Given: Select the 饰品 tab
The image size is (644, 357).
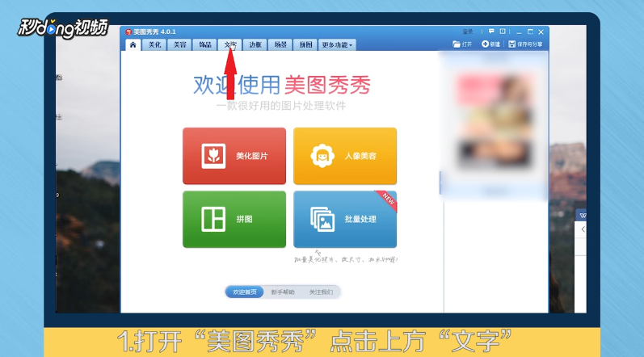Looking at the screenshot, I should (x=204, y=44).
